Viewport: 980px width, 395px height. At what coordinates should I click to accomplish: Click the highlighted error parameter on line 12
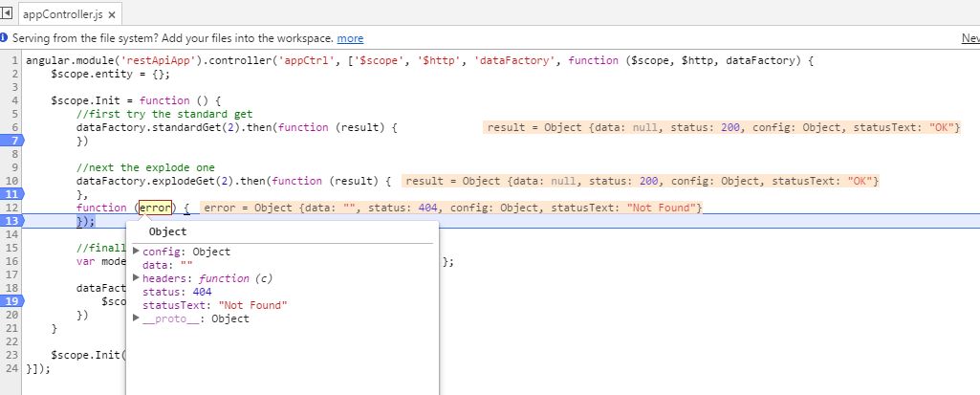(154, 208)
